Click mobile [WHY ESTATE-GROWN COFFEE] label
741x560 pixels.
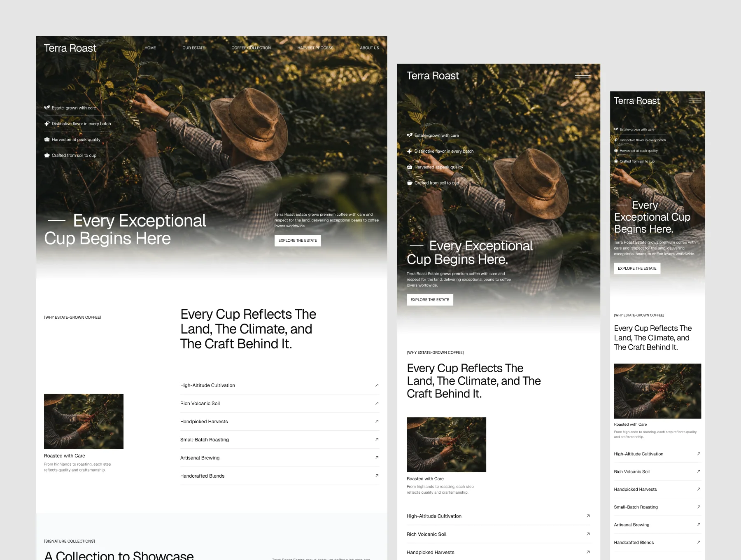point(639,315)
